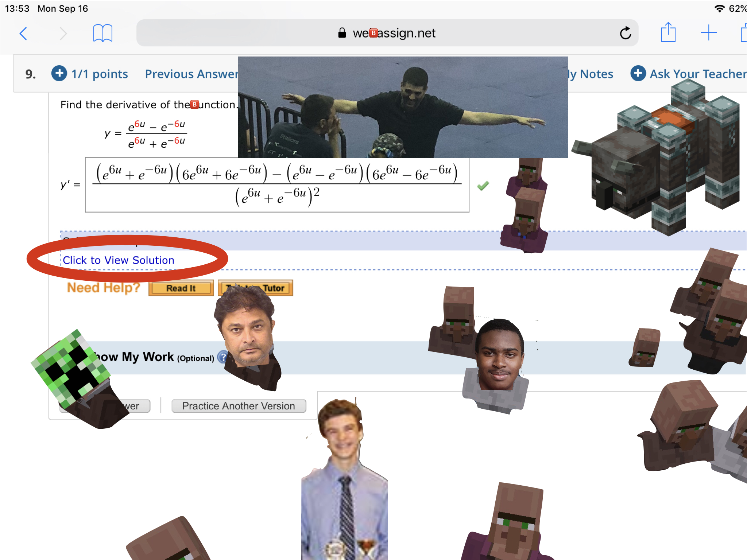Expand the 1/1 points plus icon

coord(59,73)
